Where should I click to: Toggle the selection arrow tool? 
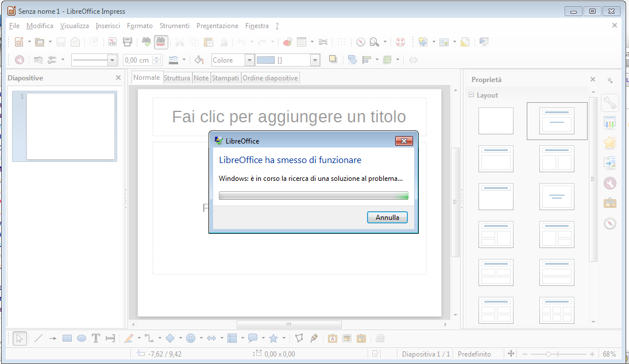coord(20,338)
